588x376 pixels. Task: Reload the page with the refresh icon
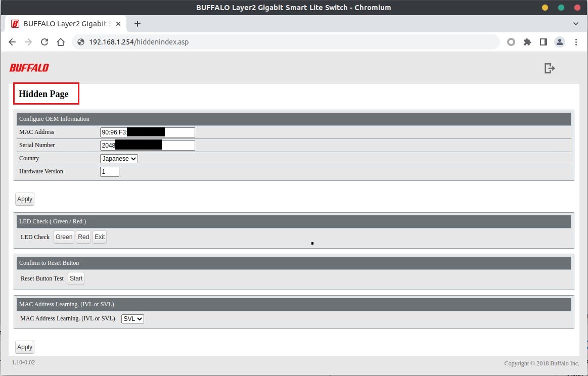coord(44,42)
